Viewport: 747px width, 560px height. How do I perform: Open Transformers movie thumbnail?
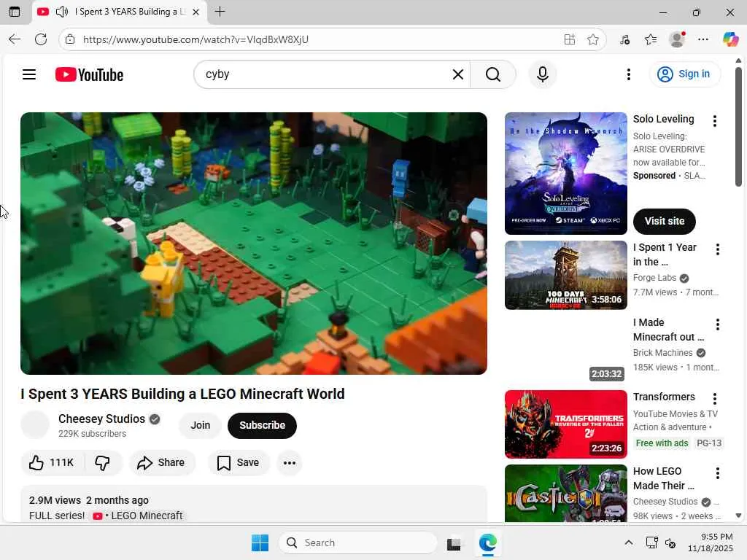(x=566, y=424)
